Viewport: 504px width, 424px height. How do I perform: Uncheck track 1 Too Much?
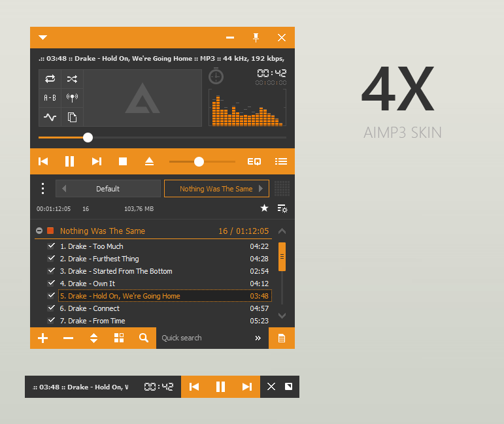click(51, 246)
